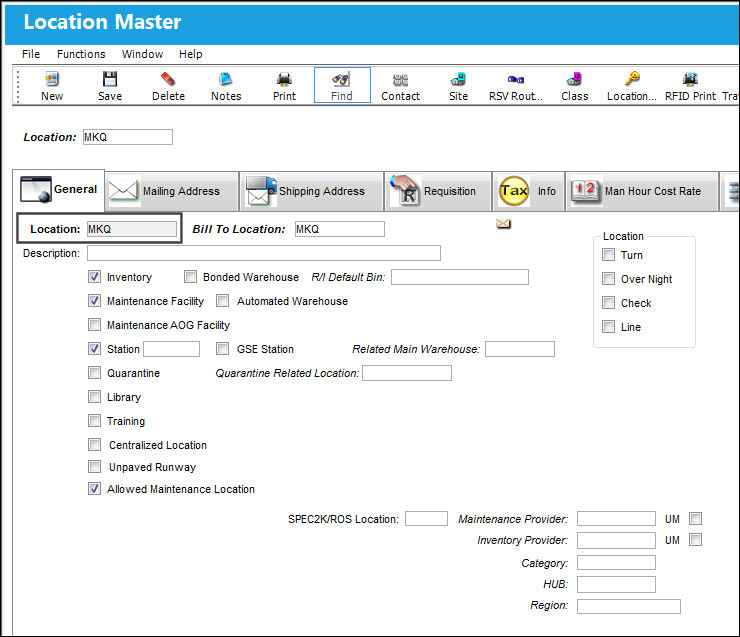The image size is (740, 637).
Task: Click the Station code field
Action: coord(171,349)
